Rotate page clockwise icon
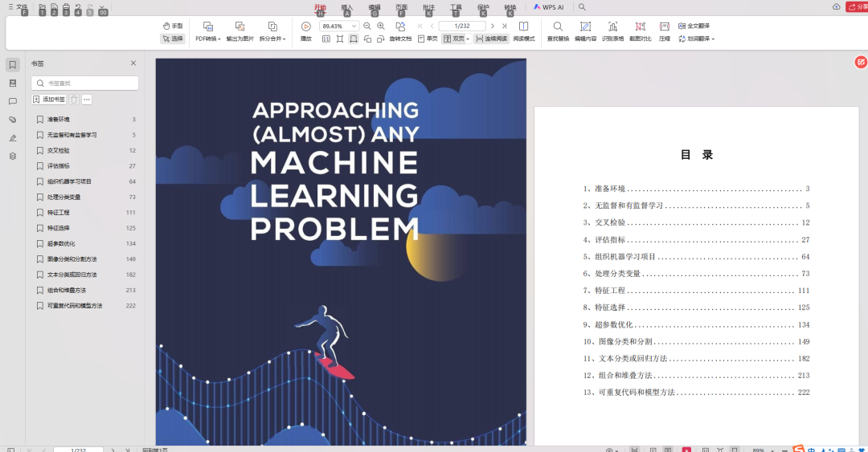Viewport: 868px width, 452px height. (380, 39)
